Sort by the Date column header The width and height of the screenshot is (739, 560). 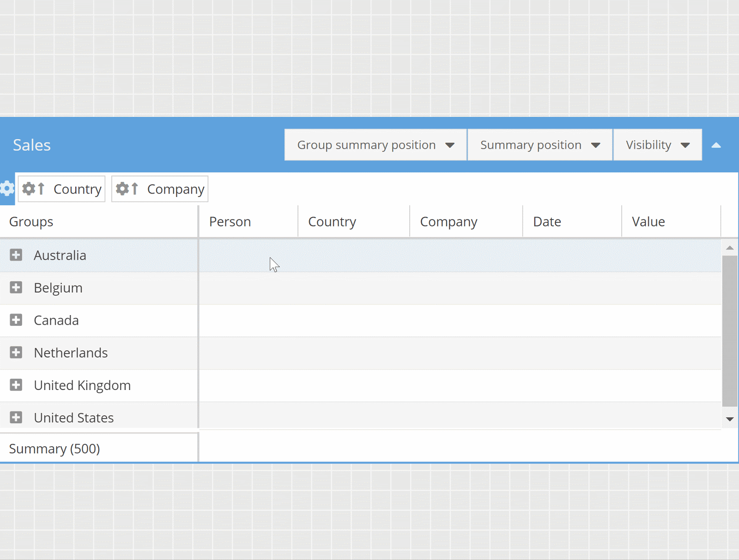point(572,221)
